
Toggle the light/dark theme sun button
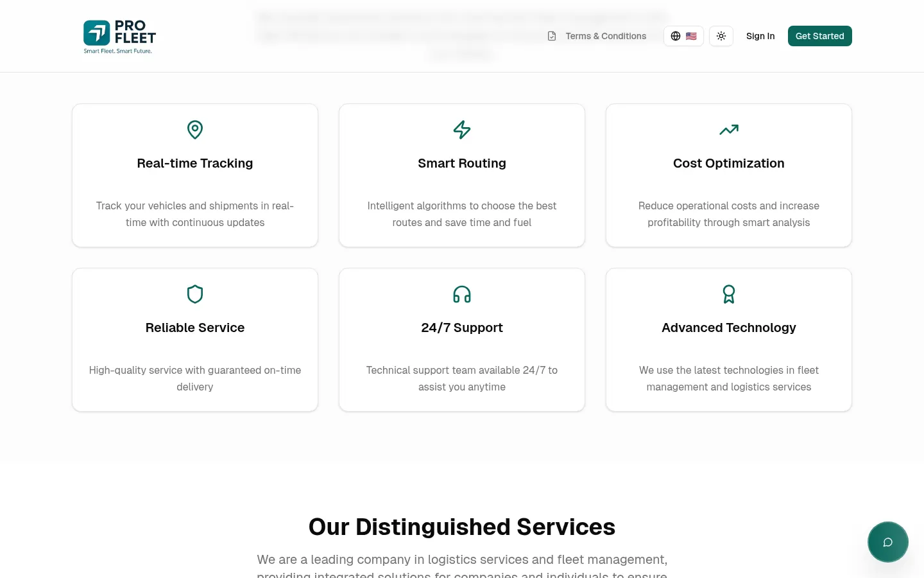pyautogui.click(x=721, y=36)
